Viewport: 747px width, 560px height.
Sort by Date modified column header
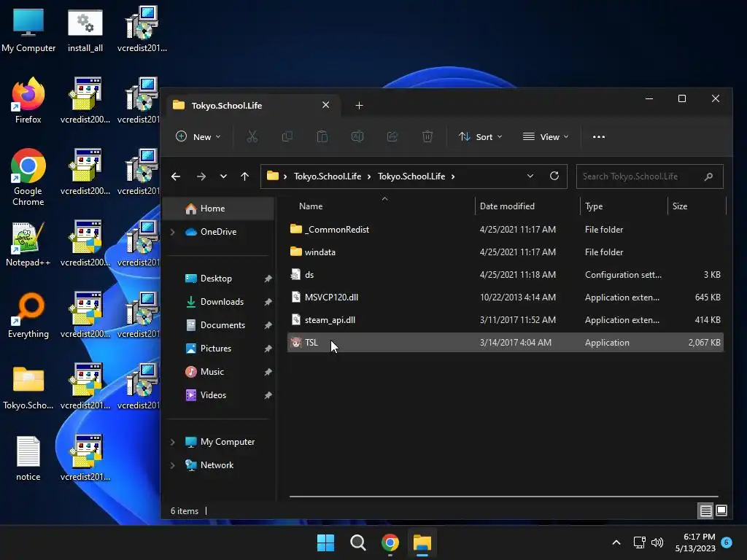click(x=527, y=206)
